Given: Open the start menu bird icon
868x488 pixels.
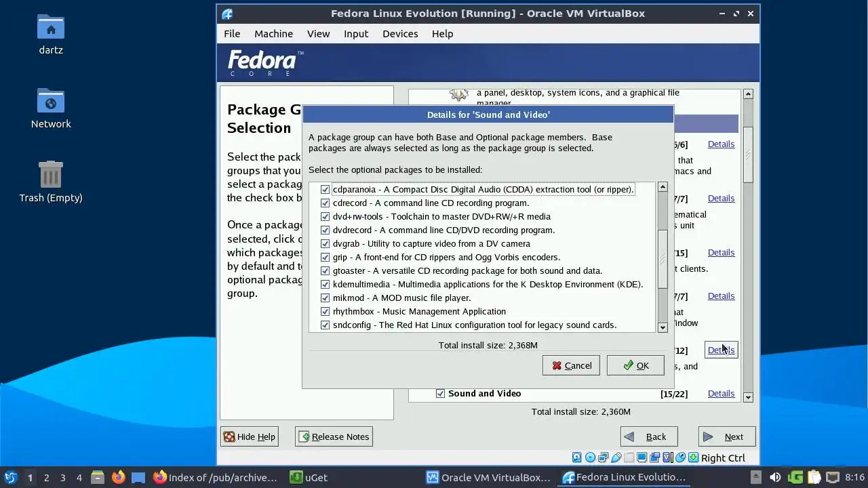Looking at the screenshot, I should click(x=11, y=477).
